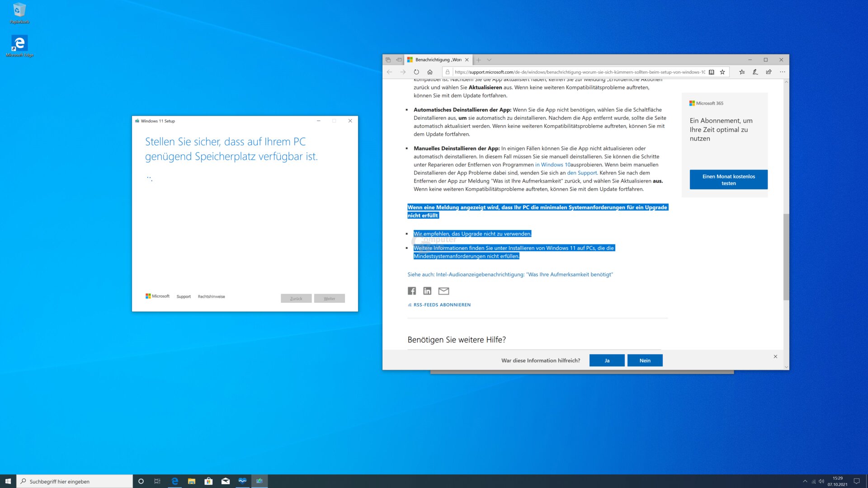Toggle reading view icon in address bar
Image resolution: width=868 pixels, height=488 pixels.
point(712,72)
